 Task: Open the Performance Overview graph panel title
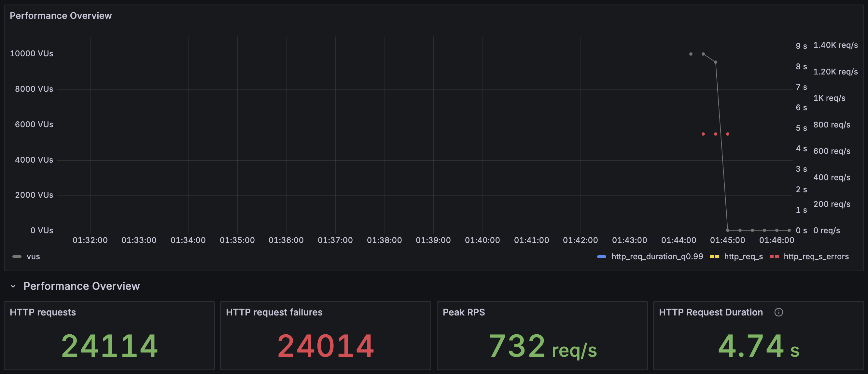(x=61, y=16)
